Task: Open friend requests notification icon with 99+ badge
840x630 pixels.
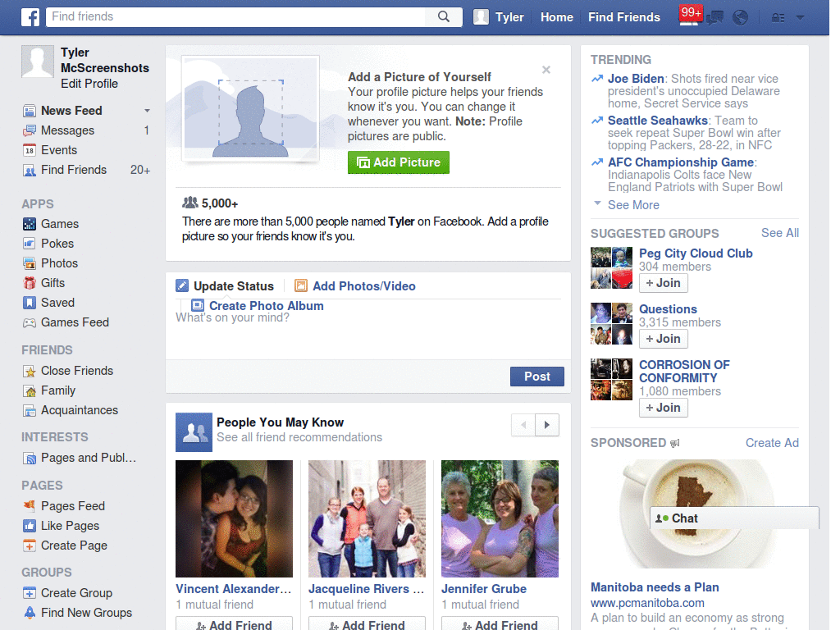Action: pyautogui.click(x=689, y=16)
